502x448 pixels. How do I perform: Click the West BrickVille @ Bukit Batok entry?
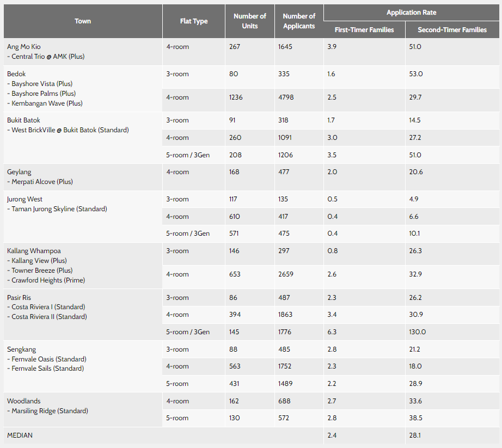pos(70,130)
